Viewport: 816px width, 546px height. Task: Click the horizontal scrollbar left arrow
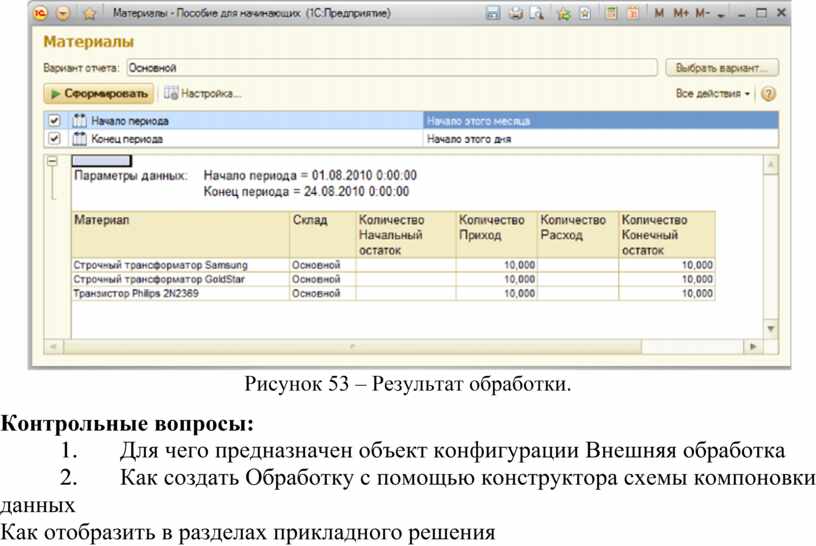[53, 347]
